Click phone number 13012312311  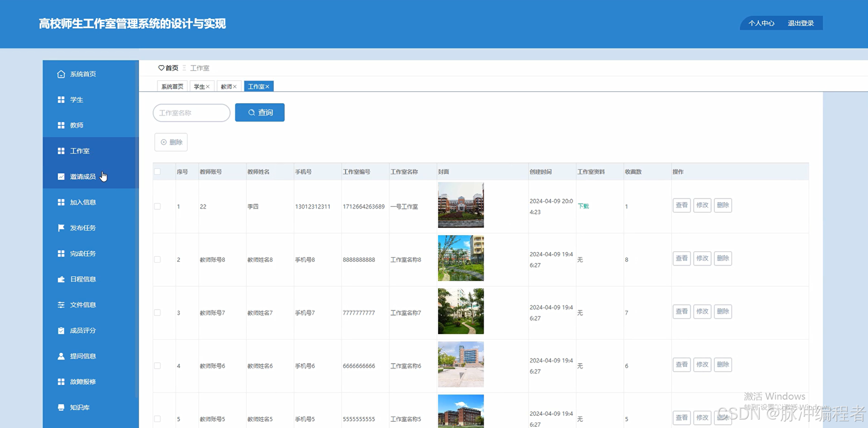(313, 206)
